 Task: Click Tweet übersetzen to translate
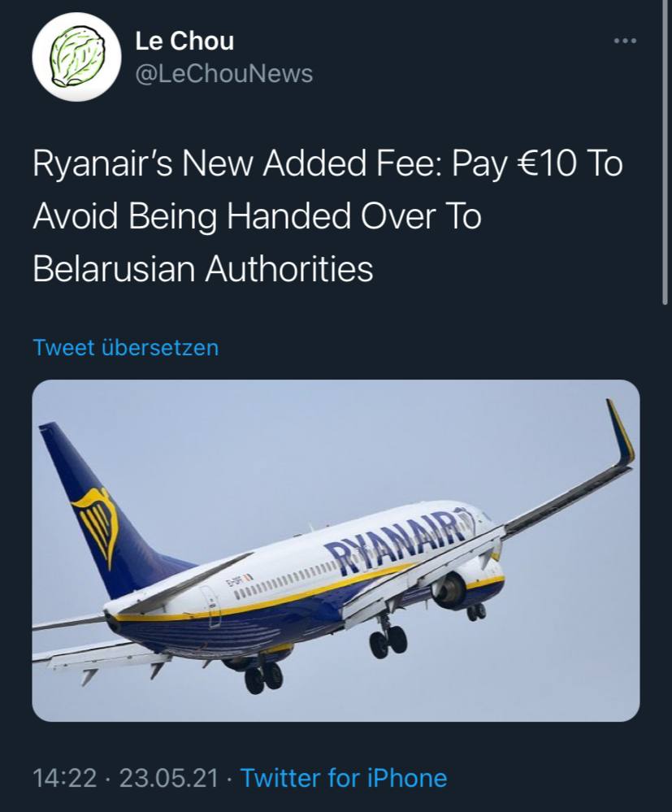coord(126,348)
